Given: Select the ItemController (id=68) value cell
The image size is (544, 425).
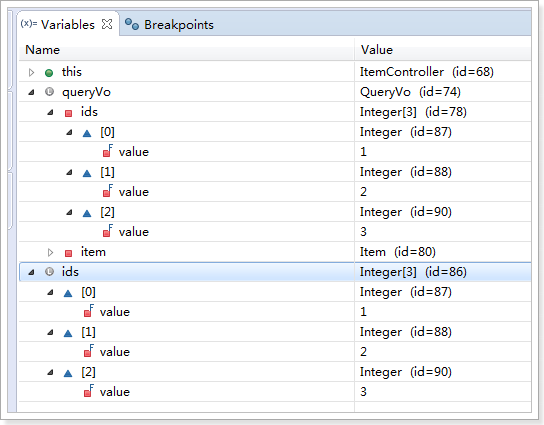Looking at the screenshot, I should point(443,72).
